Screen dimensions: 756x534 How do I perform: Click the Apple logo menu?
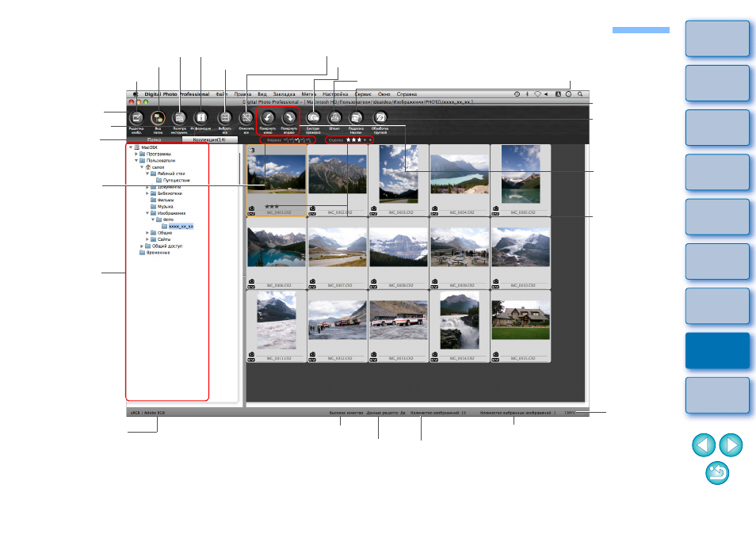point(136,94)
